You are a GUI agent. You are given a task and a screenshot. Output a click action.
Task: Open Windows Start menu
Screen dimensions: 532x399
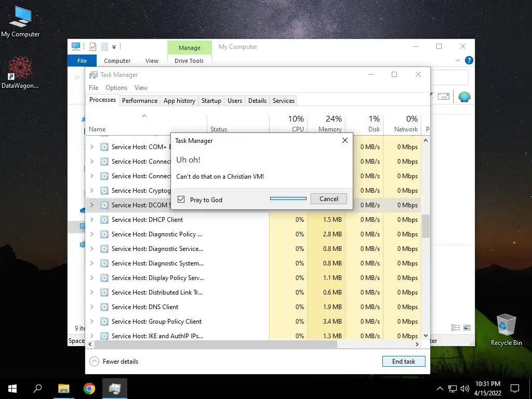point(12,389)
